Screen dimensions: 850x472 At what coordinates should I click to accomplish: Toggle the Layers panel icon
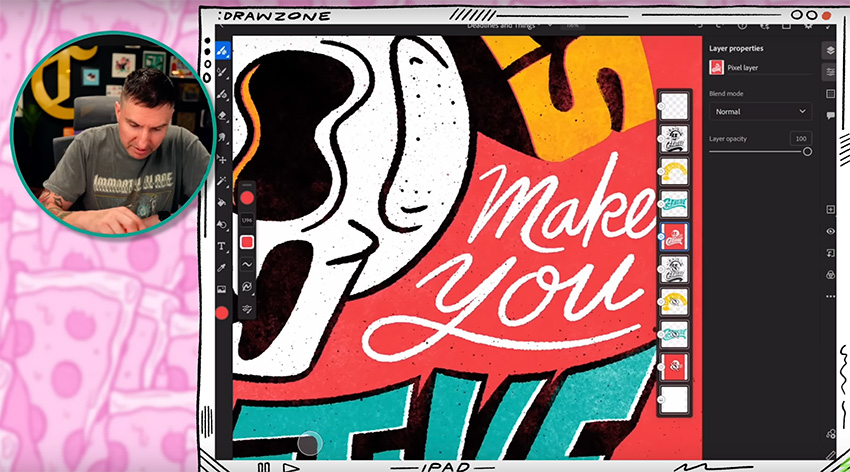pyautogui.click(x=830, y=50)
